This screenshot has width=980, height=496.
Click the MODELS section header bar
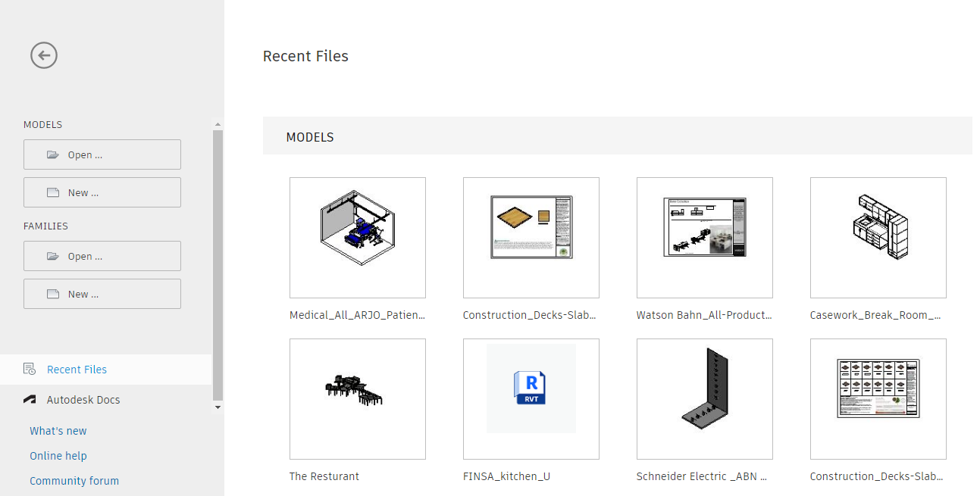618,136
